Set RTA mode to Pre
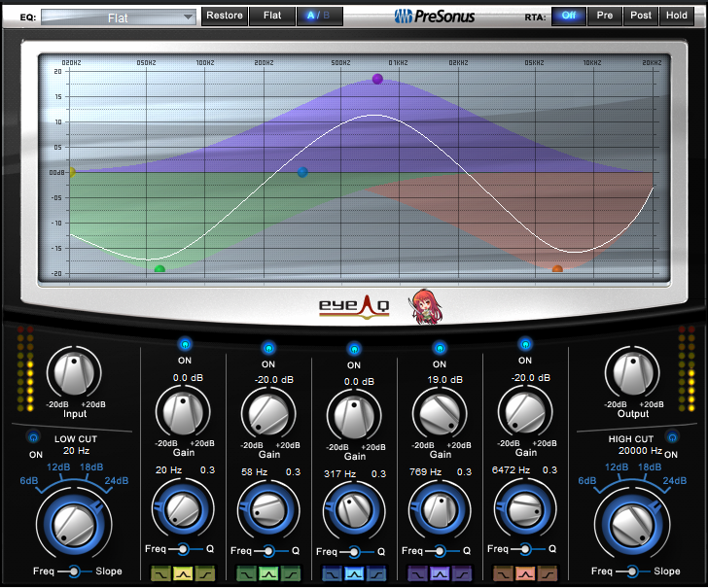The width and height of the screenshot is (708, 588). coord(605,16)
